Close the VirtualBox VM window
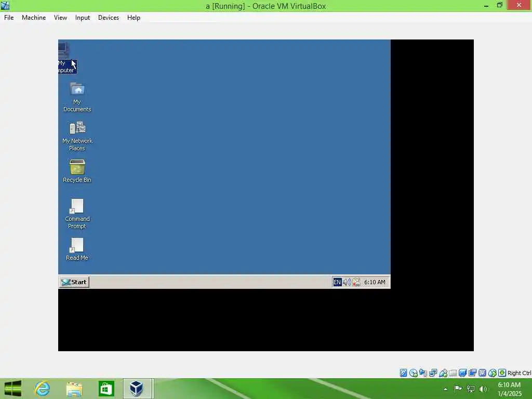Viewport: 532px width, 399px height. coord(519,5)
